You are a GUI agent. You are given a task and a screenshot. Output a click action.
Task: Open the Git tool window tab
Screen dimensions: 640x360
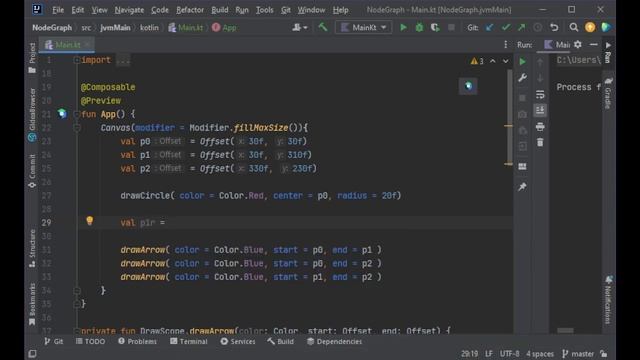(54, 341)
